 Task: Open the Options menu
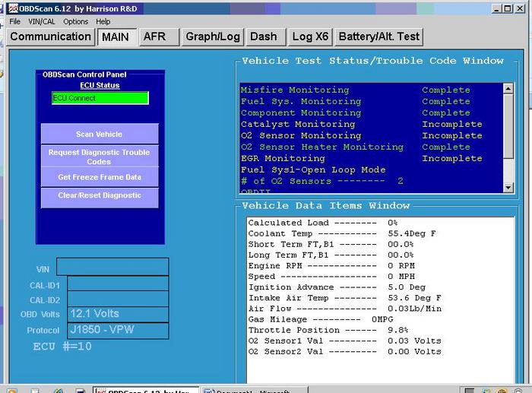tap(76, 22)
